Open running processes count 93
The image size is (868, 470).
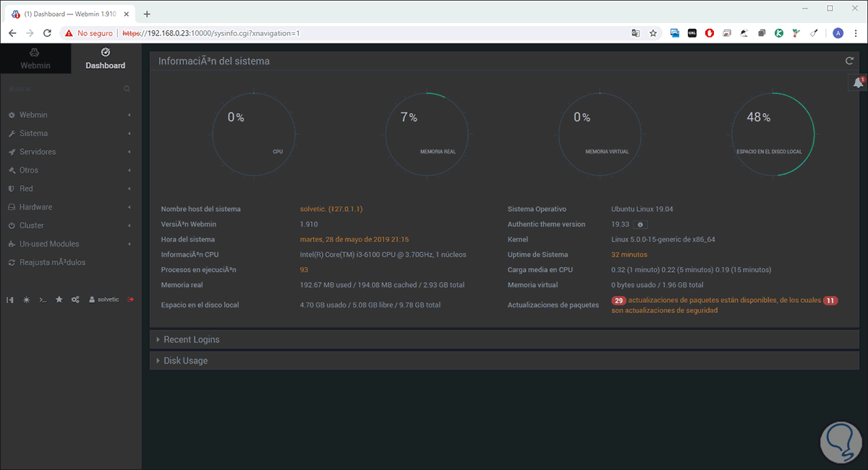click(x=304, y=270)
